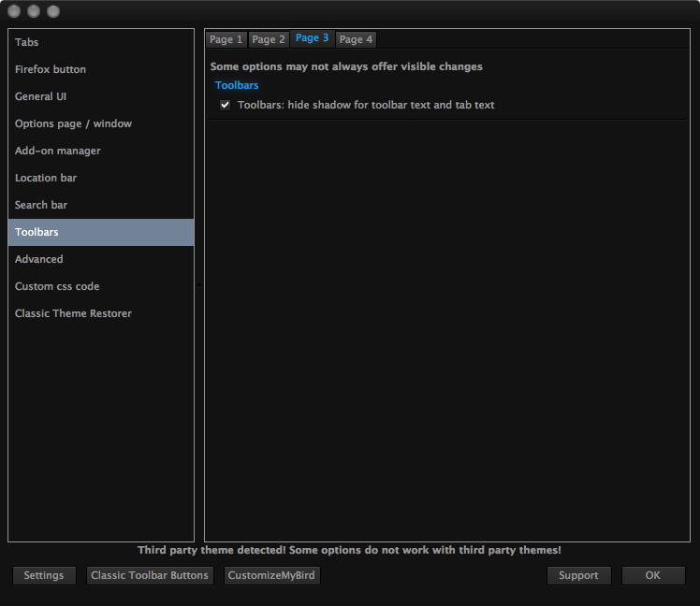Open CustomizeMyBird
Image resolution: width=700 pixels, height=606 pixels.
(x=271, y=576)
